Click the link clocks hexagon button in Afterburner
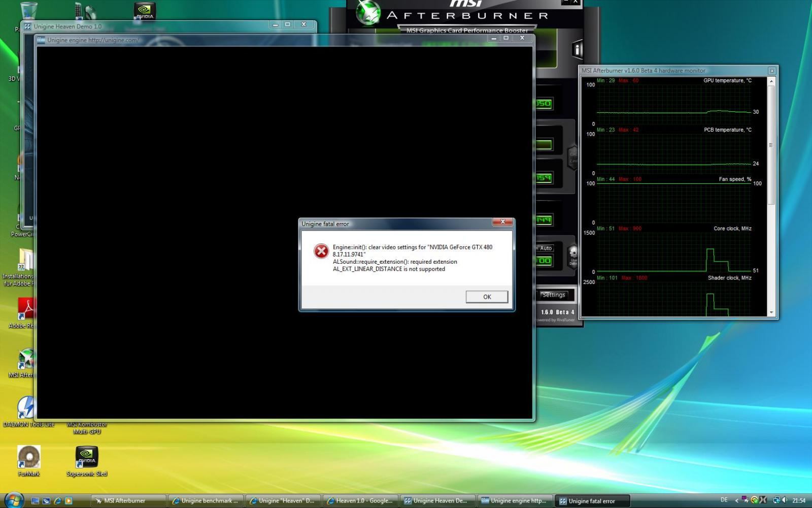 click(572, 157)
